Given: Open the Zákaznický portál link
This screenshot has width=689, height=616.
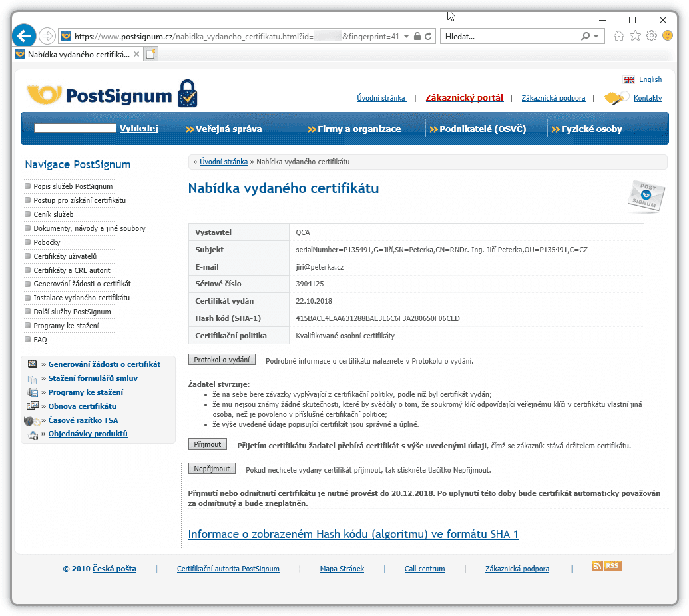Looking at the screenshot, I should coord(465,98).
